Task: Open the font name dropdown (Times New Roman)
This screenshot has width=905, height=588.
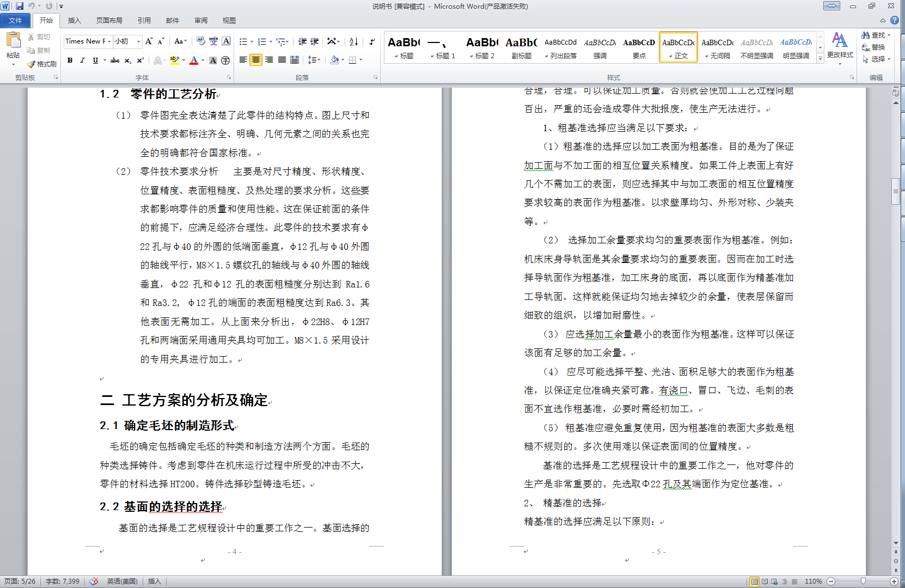Action: pos(109,41)
